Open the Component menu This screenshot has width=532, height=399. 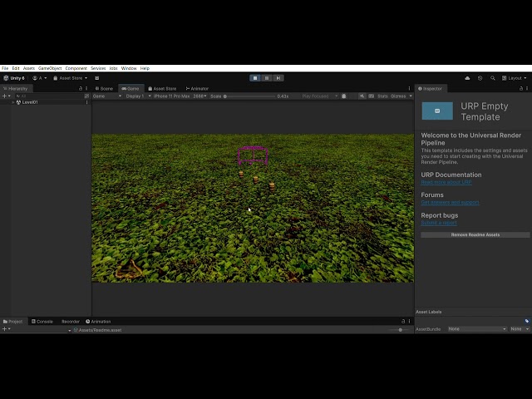(x=76, y=68)
